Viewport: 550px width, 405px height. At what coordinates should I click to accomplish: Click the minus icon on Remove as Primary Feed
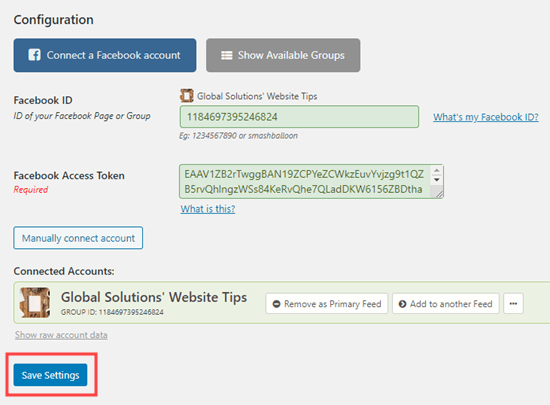276,304
